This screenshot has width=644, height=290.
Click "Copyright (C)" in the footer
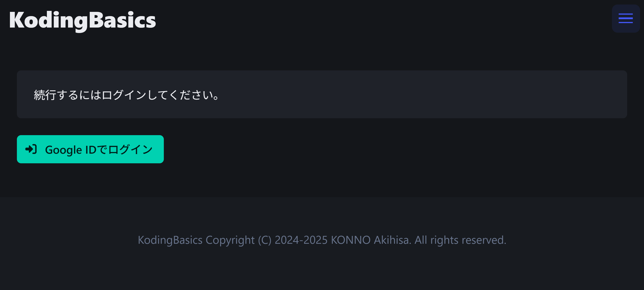[x=238, y=240]
